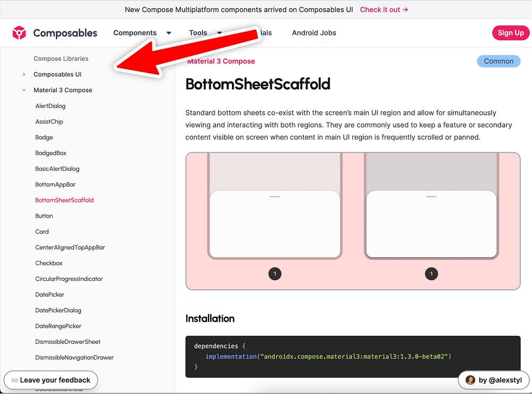Click the Composables cube logo icon
Viewport: 532px width, 394px height.
click(19, 32)
